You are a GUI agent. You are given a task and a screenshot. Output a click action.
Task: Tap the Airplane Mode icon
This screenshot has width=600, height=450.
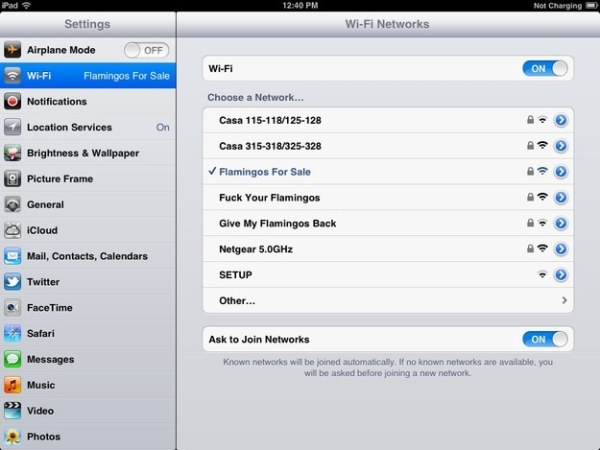(x=12, y=50)
